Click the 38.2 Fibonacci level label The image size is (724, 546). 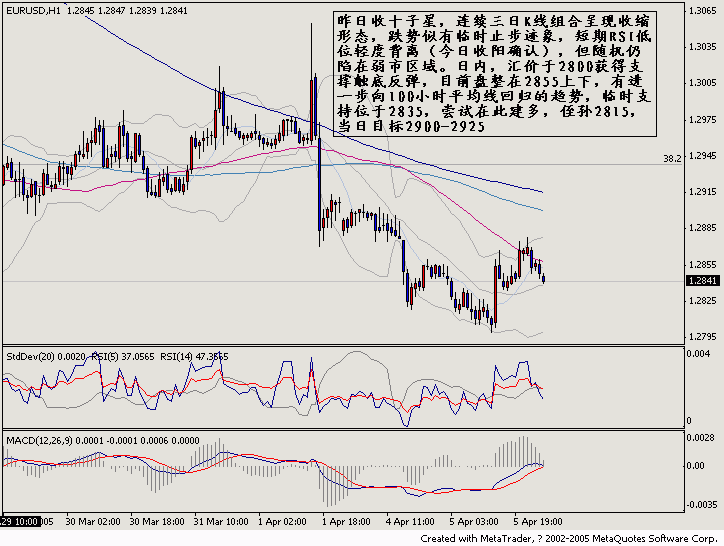tap(672, 159)
